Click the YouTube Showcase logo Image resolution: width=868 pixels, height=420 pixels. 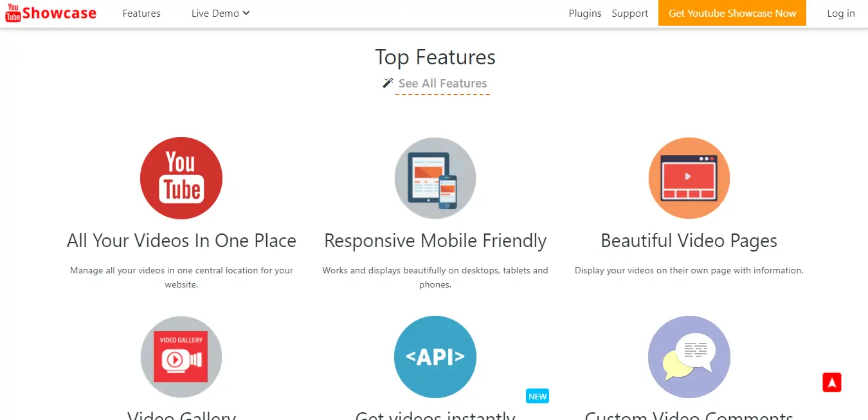click(51, 13)
